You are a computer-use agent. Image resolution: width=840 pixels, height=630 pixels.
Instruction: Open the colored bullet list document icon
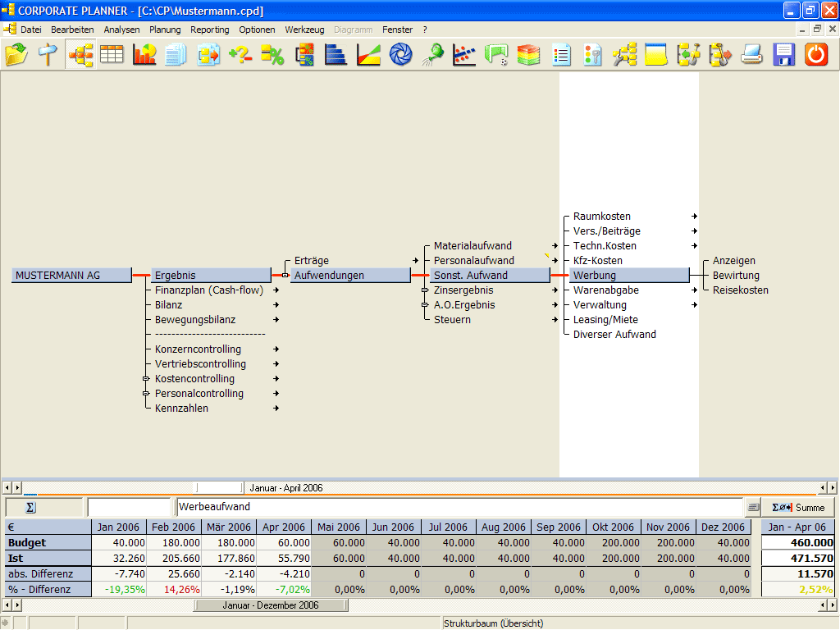coord(561,55)
